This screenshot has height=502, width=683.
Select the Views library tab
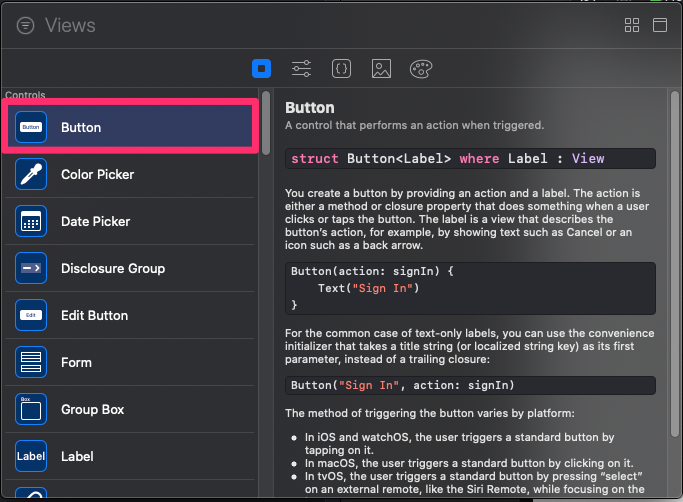[x=261, y=68]
